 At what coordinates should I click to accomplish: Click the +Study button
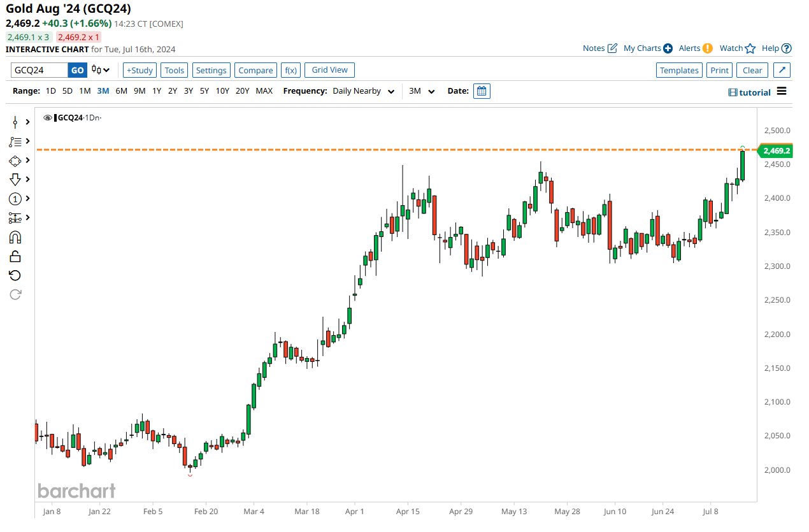pos(140,70)
